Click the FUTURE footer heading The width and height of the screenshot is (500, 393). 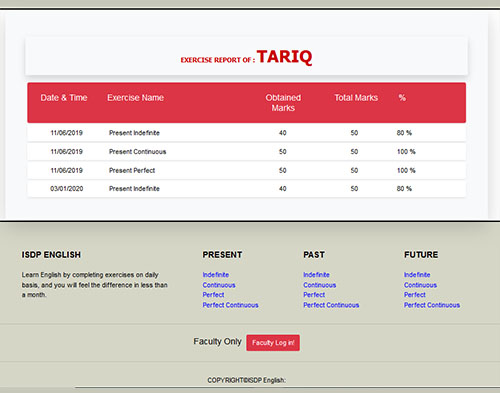[x=421, y=255]
